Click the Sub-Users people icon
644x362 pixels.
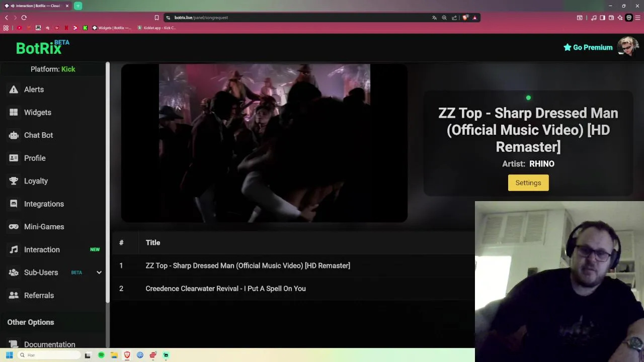click(14, 273)
